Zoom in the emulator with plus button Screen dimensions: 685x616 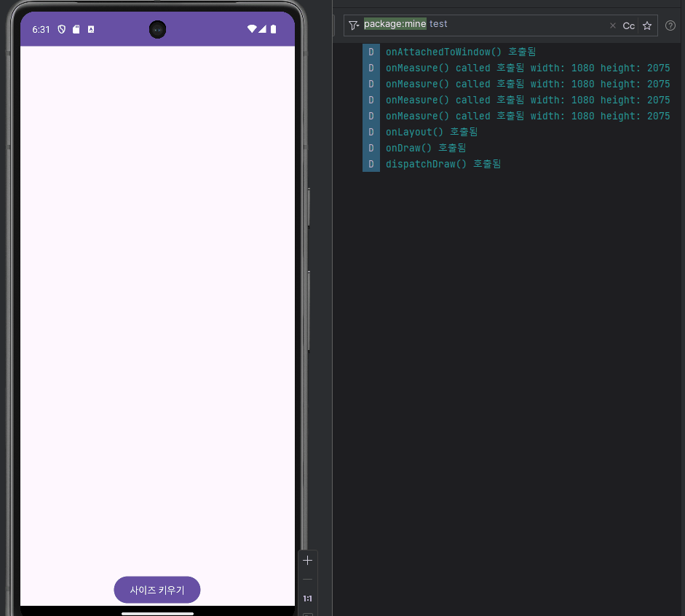click(x=307, y=561)
